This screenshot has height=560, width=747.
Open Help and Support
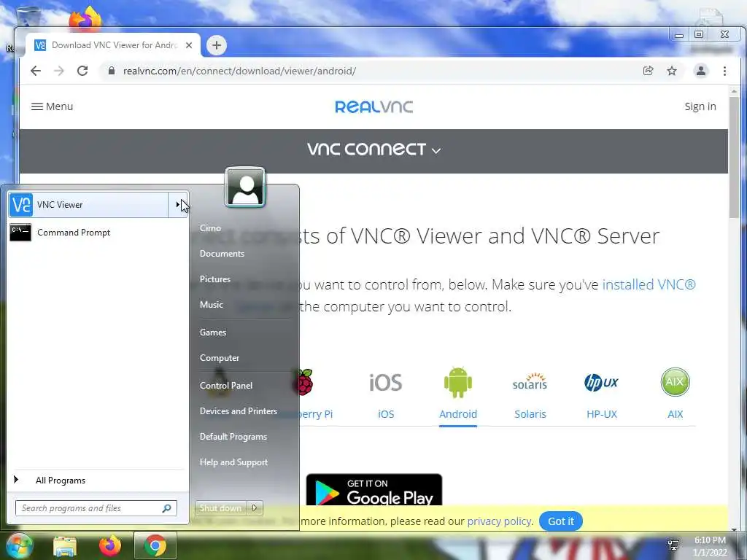[x=233, y=462]
